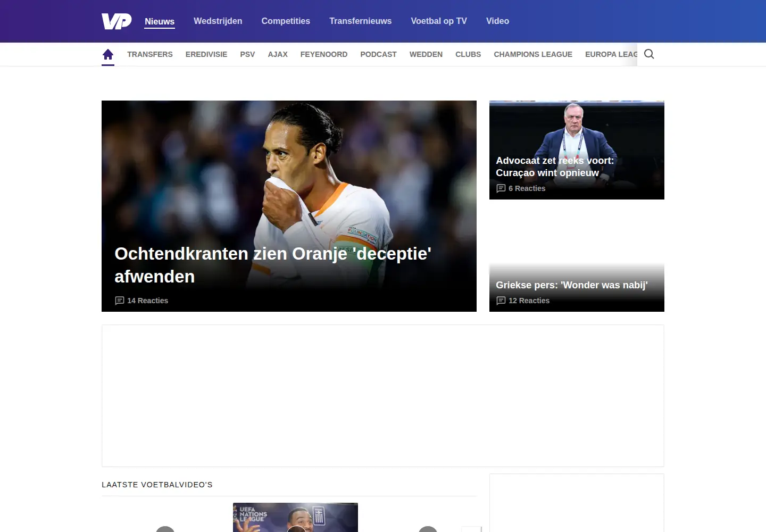Click the comment icon beside 6 Reacties
This screenshot has width=766, height=532.
[501, 188]
